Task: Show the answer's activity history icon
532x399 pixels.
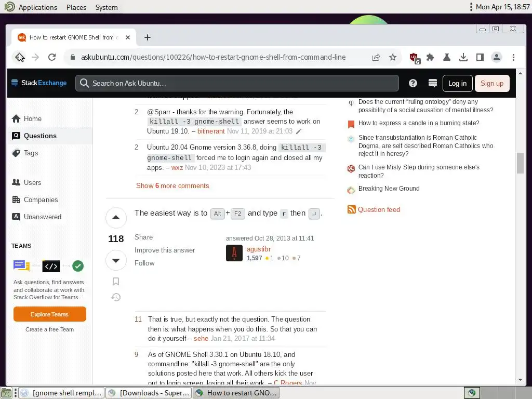Action: coord(116,297)
